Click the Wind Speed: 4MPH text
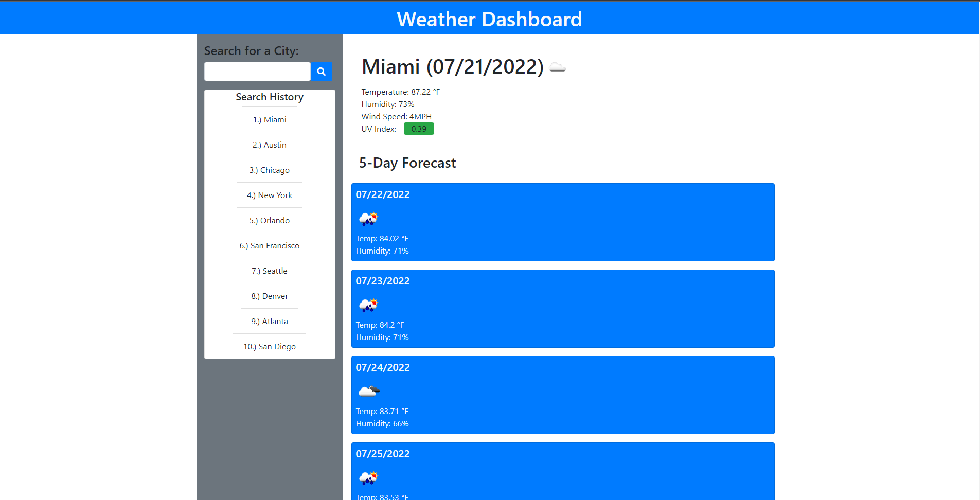 (397, 116)
